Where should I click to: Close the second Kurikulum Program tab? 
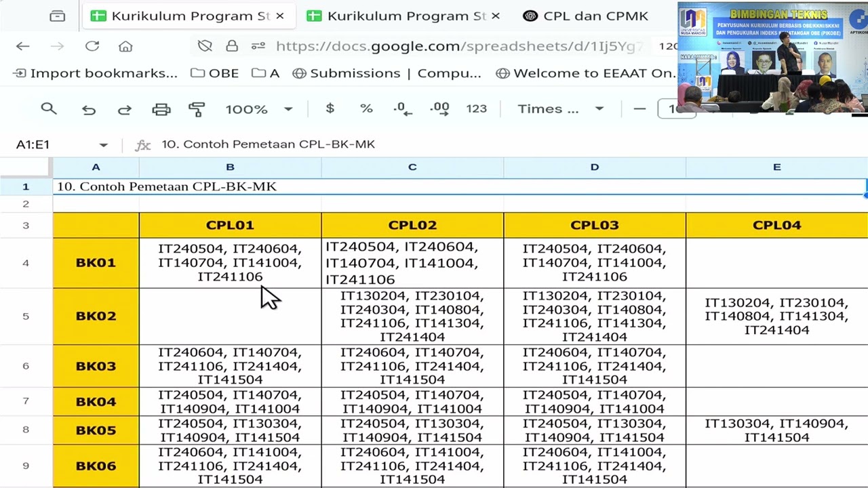tap(496, 16)
